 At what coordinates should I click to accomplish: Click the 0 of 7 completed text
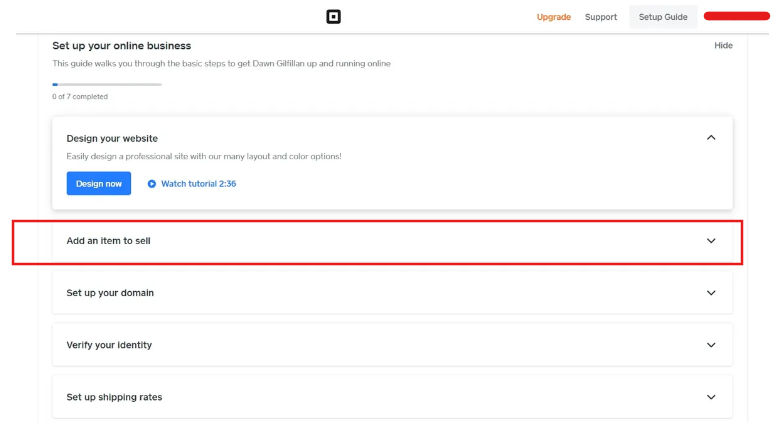click(x=80, y=97)
